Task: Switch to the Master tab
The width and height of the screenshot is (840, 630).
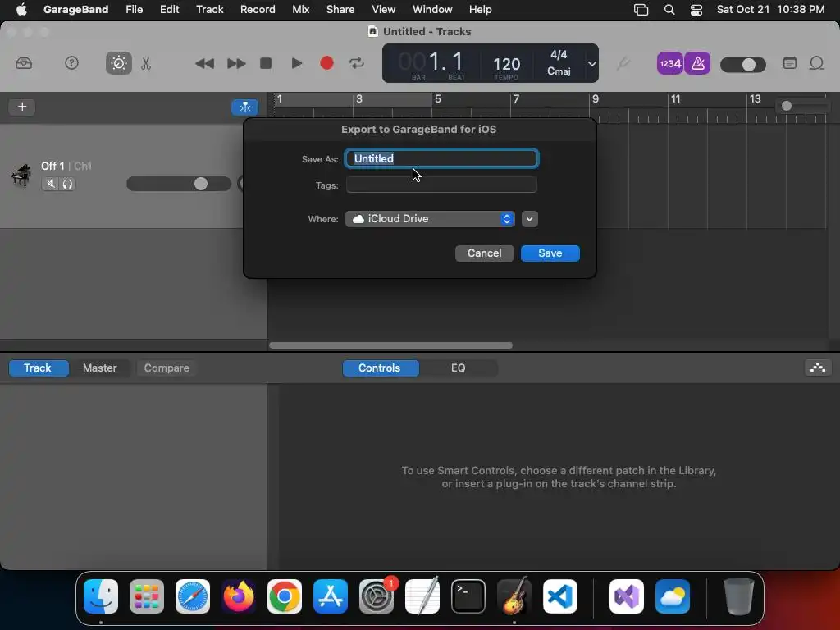Action: coord(99,368)
